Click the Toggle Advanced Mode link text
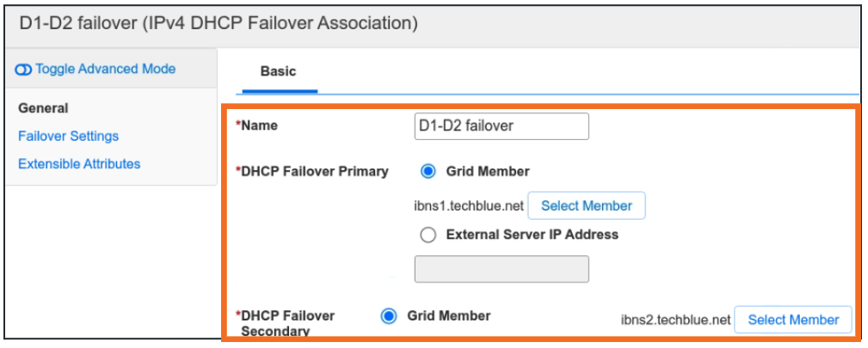Viewport: 868px width, 348px height. 105,69
